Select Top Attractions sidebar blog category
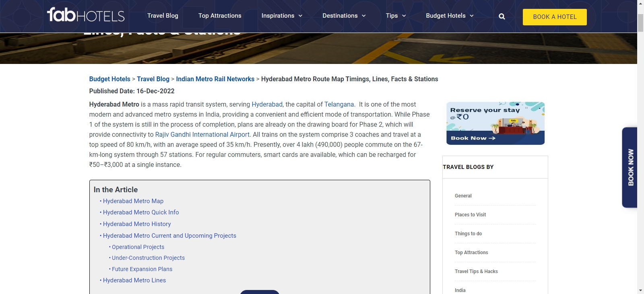 point(471,253)
